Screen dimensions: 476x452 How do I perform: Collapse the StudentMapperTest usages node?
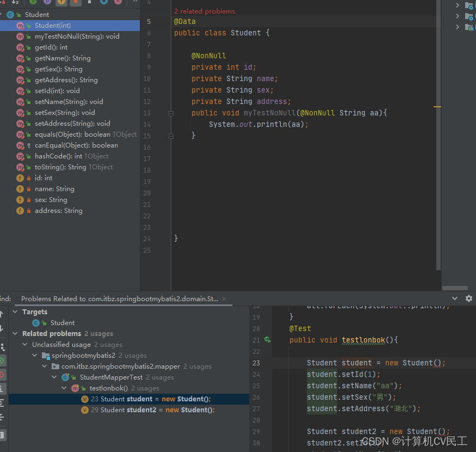point(55,377)
